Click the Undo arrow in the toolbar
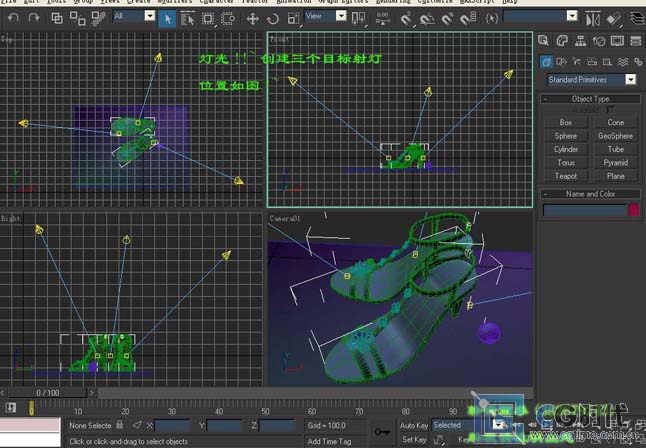Viewport: 646px width, 448px height. [x=14, y=18]
